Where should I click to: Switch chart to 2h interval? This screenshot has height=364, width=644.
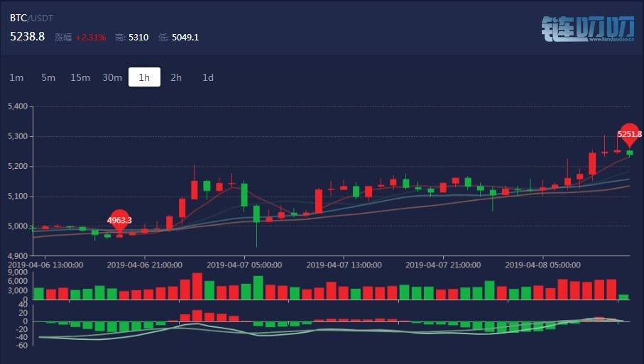pos(176,77)
